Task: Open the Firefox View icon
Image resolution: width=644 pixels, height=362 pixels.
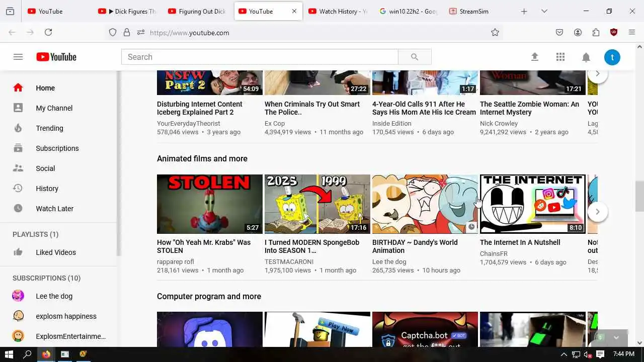Action: coord(10,11)
